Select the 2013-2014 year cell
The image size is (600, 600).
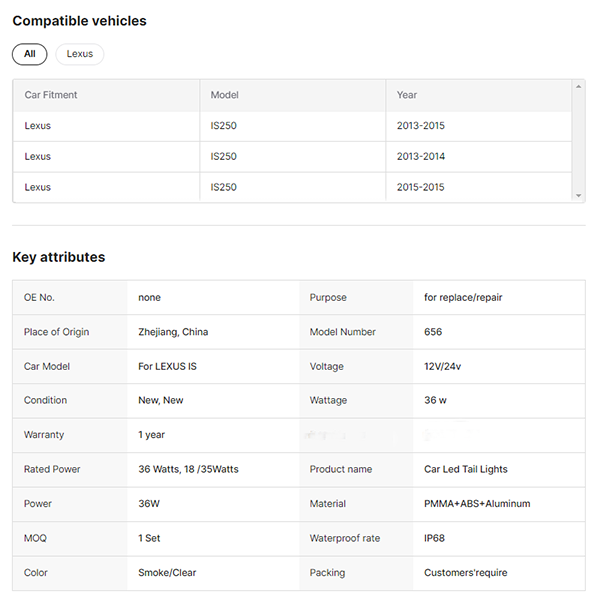click(421, 157)
